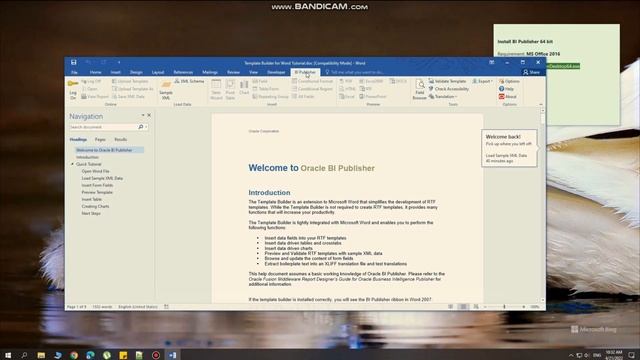This screenshot has width=640, height=360.
Task: Click the zoom slider handle
Action: pos(504,307)
